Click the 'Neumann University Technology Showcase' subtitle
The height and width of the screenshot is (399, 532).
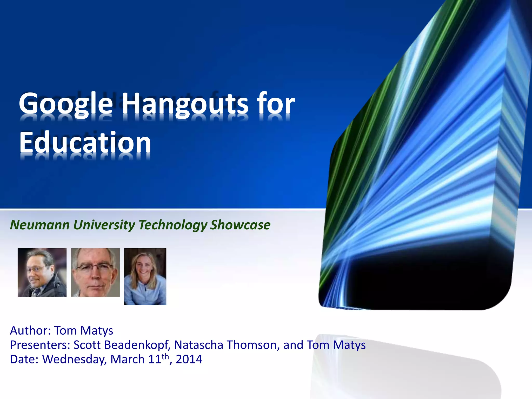pos(140,225)
